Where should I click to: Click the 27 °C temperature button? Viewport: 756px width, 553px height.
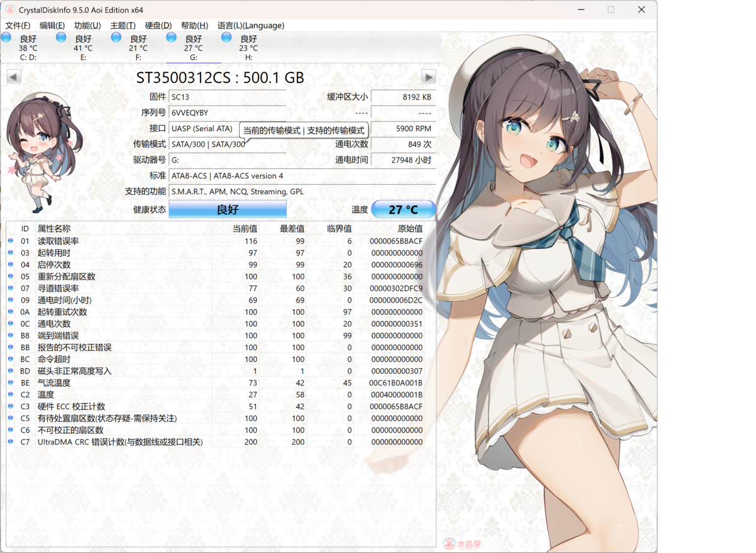coord(404,209)
